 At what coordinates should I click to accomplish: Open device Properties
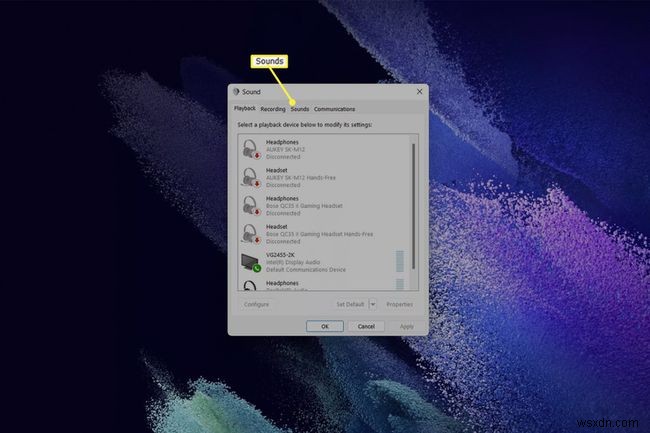point(400,304)
